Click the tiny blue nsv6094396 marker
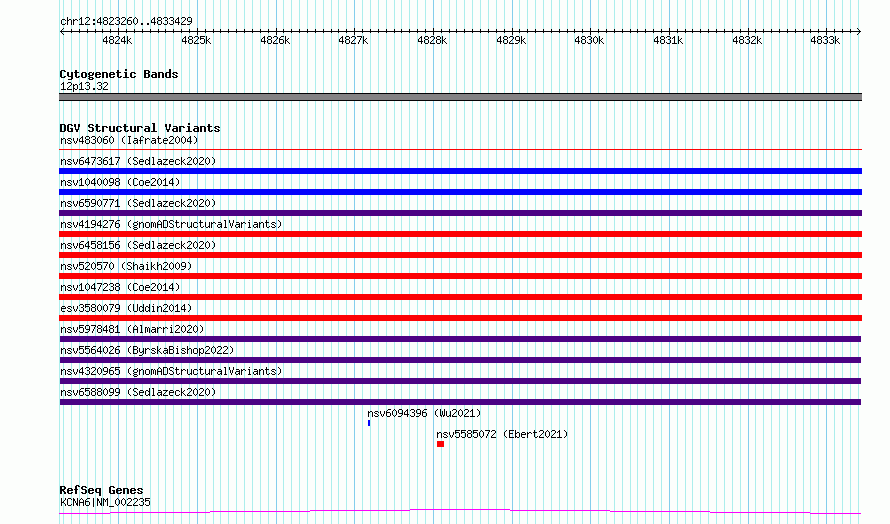The height and width of the screenshot is (524, 890). (x=369, y=423)
